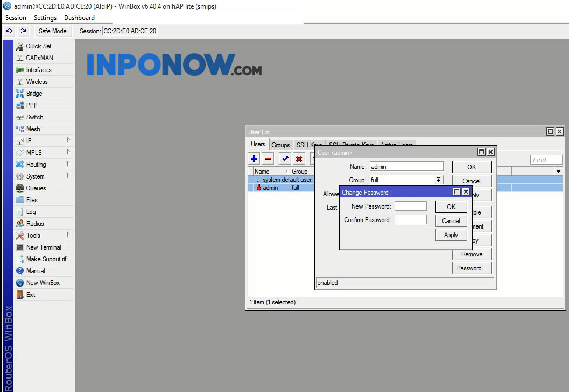Switch to the Users tab
569x392 pixels.
(x=258, y=144)
